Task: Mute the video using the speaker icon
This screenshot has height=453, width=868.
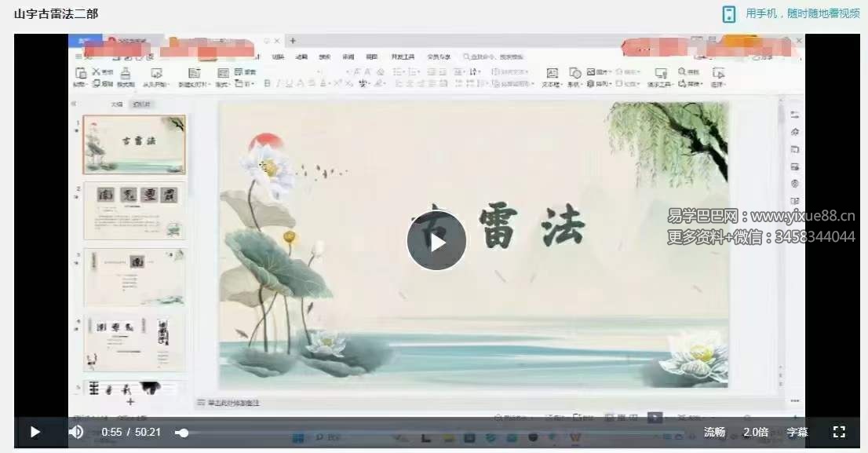Action: click(x=76, y=432)
